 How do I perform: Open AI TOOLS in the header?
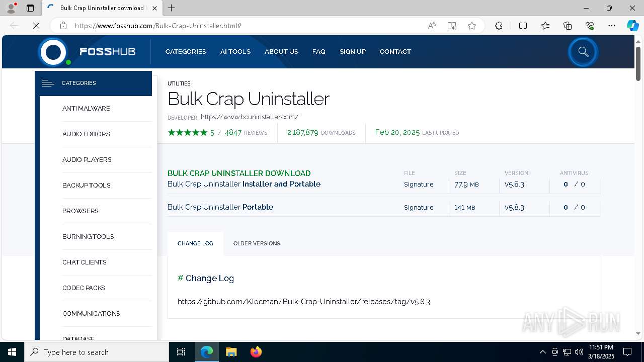click(x=235, y=52)
